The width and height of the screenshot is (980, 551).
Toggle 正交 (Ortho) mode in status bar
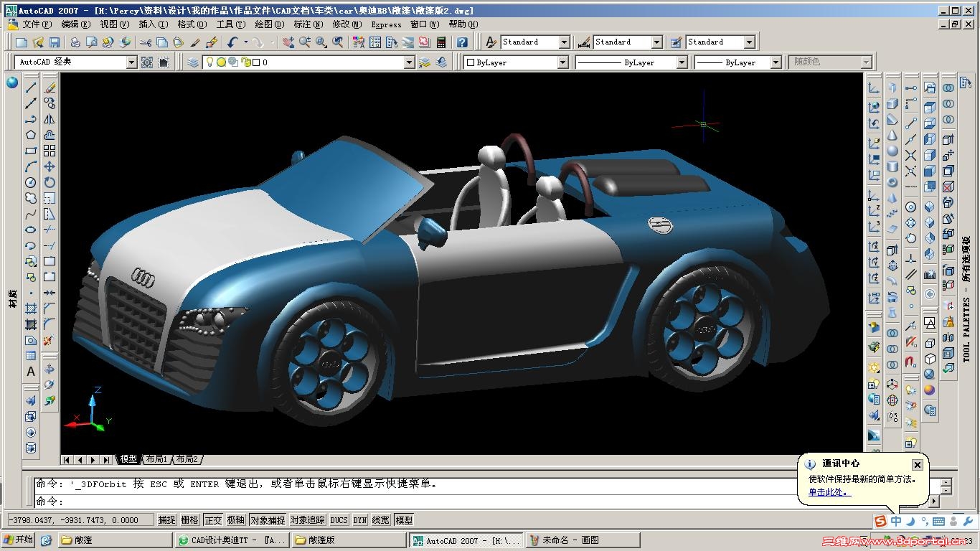click(x=213, y=520)
